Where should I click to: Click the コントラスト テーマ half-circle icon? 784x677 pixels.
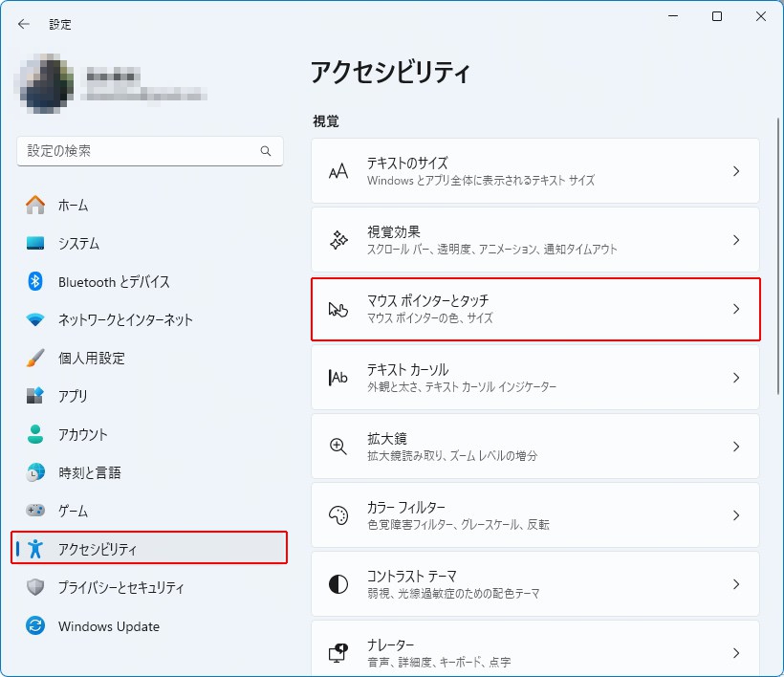click(x=338, y=584)
